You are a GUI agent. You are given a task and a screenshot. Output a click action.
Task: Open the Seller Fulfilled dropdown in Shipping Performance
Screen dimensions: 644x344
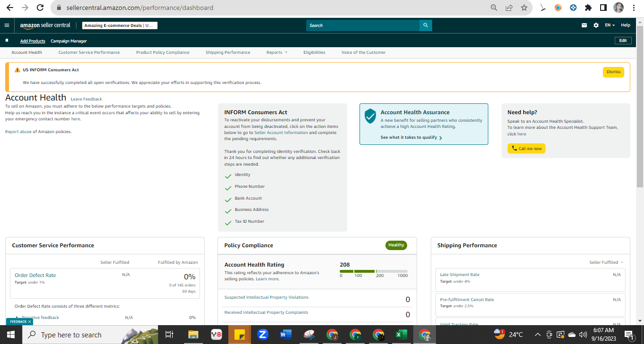[x=606, y=262]
